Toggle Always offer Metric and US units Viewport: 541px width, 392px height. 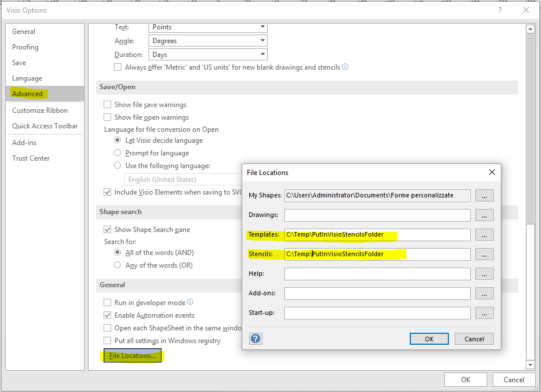click(x=117, y=67)
